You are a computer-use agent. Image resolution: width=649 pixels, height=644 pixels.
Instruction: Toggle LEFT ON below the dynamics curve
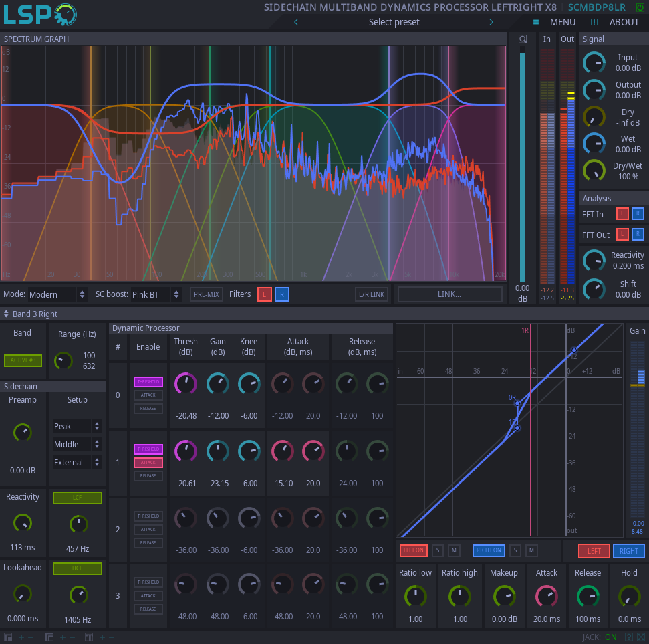[x=413, y=550]
